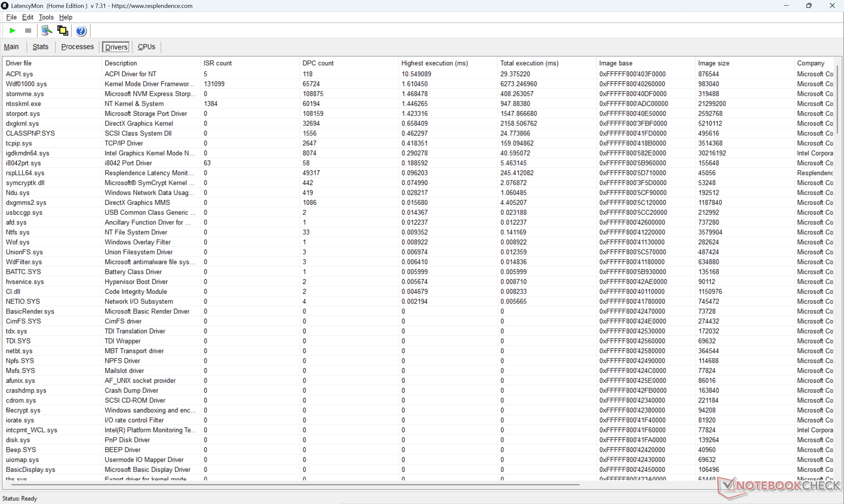
Task: Select the igdkmdn64.sys row
Action: (418, 153)
